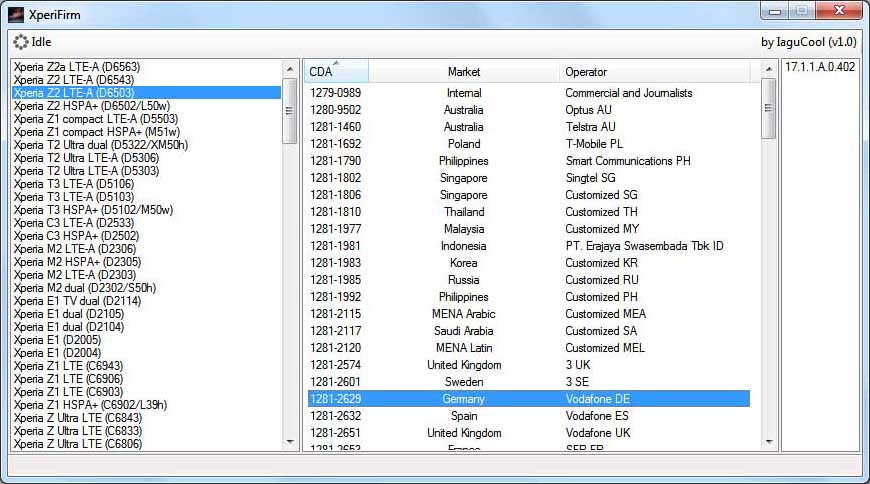Select Customized MY Malaysia row

click(x=529, y=229)
